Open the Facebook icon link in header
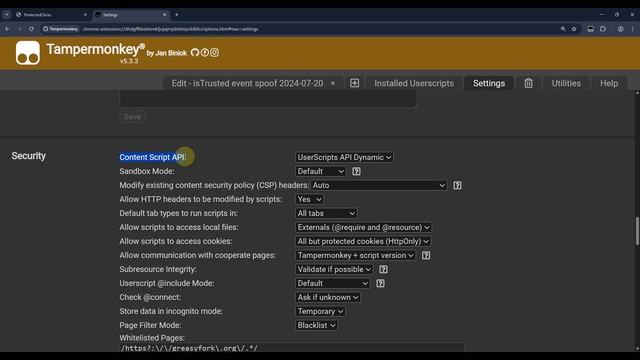640x360 pixels. pyautogui.click(x=204, y=53)
